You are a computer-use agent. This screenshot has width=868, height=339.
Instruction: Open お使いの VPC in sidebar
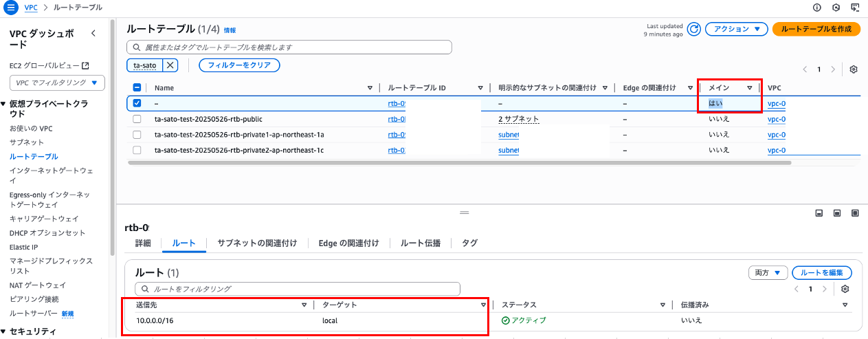click(x=31, y=129)
